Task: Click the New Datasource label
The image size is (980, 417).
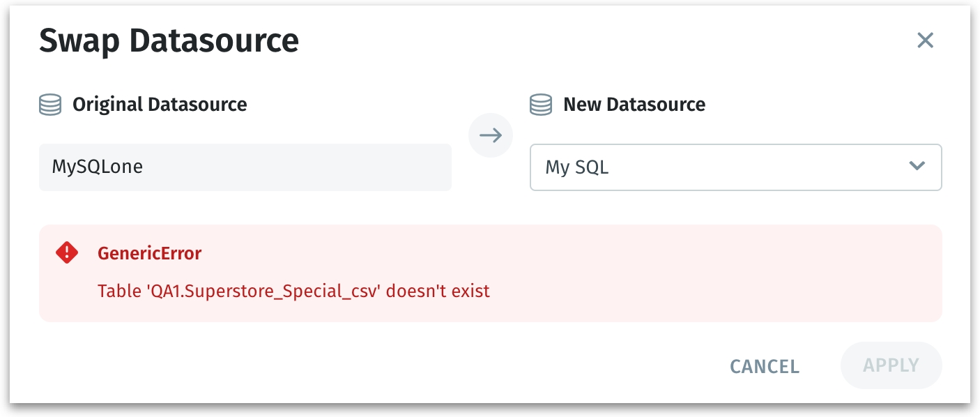Action: pos(634,105)
